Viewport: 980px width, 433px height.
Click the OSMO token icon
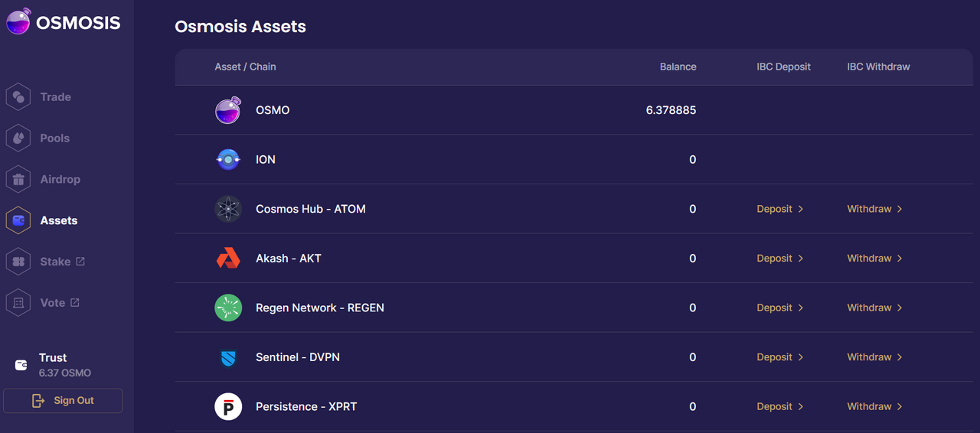coord(228,110)
